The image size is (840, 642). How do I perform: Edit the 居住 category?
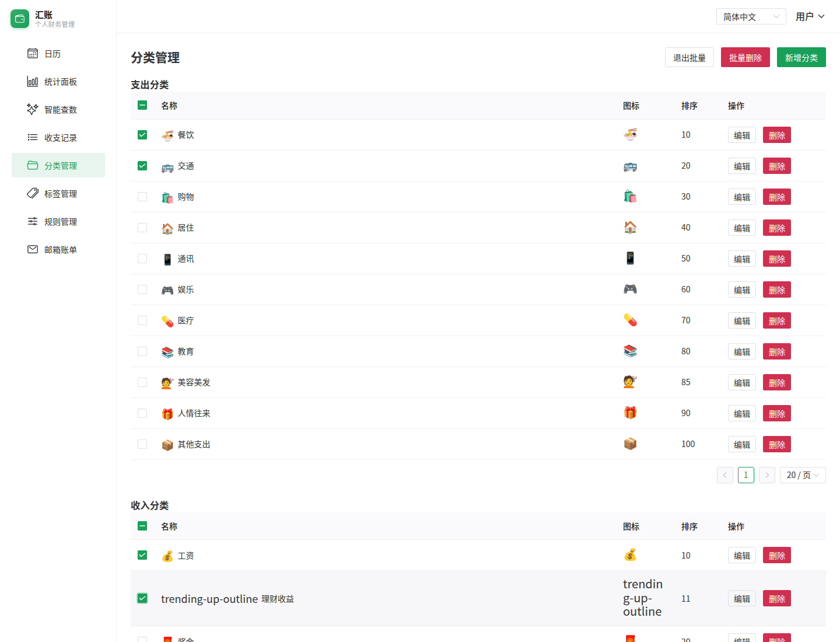pyautogui.click(x=742, y=228)
